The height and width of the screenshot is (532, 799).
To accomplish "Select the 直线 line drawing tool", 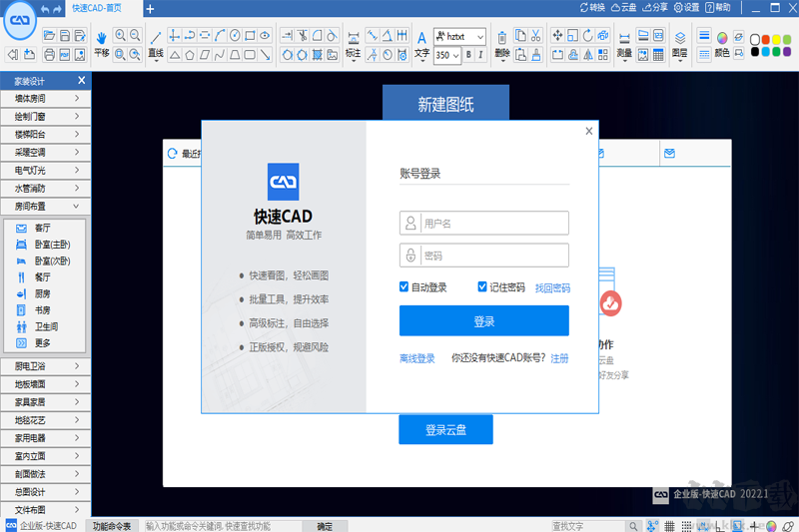I will 155,43.
